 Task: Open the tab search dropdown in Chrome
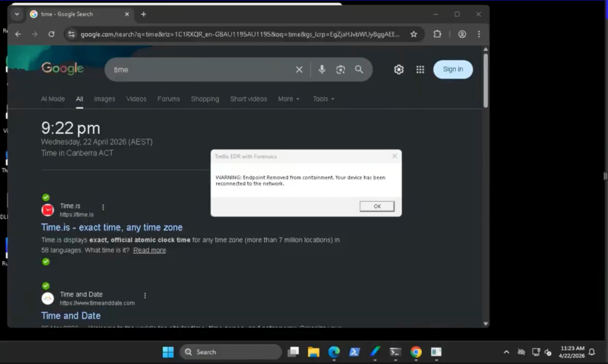pyautogui.click(x=17, y=14)
